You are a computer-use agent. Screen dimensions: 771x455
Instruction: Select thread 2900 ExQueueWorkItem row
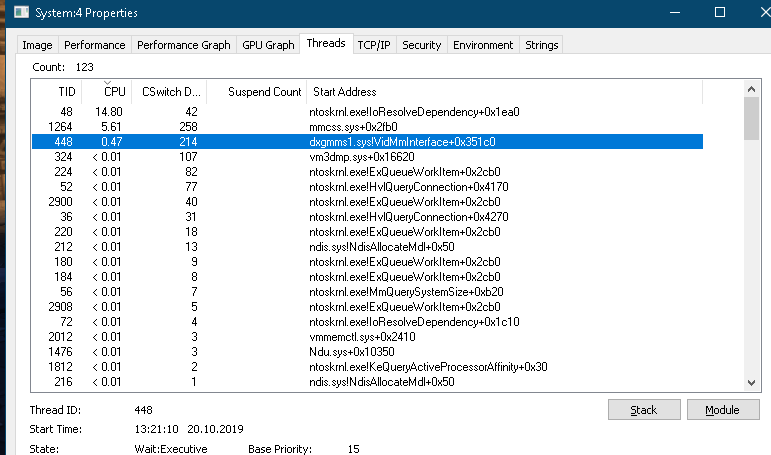[x=367, y=202]
